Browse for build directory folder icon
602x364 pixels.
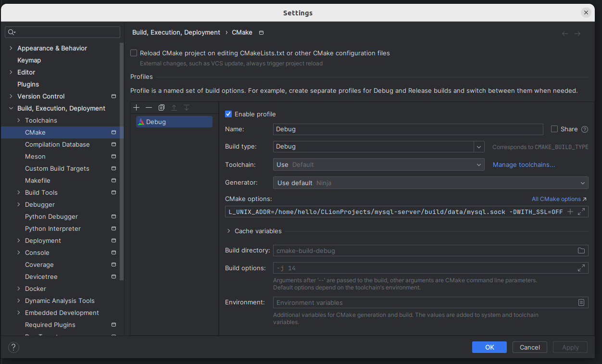coord(581,251)
